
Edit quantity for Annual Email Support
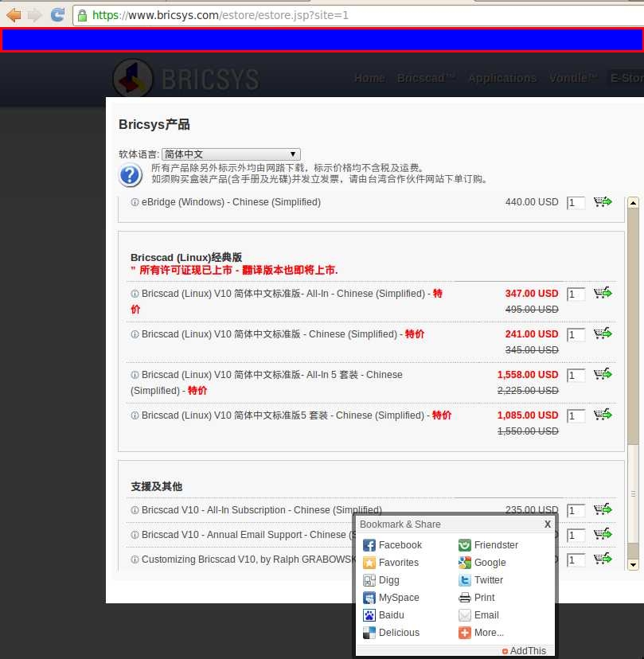pos(576,536)
